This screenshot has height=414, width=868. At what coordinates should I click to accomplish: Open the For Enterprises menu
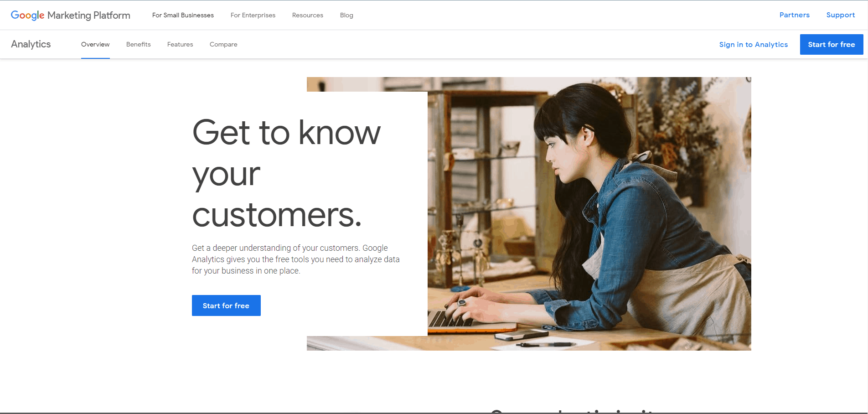pyautogui.click(x=253, y=15)
